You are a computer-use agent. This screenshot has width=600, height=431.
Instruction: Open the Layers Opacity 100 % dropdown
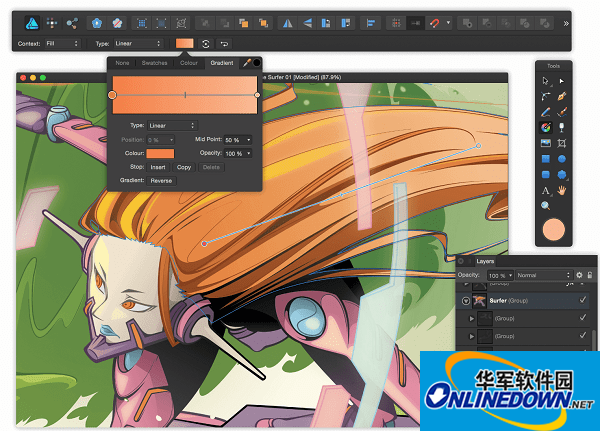tap(500, 275)
